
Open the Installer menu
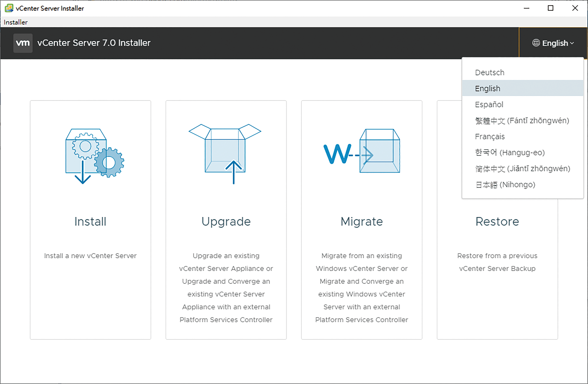pos(16,22)
